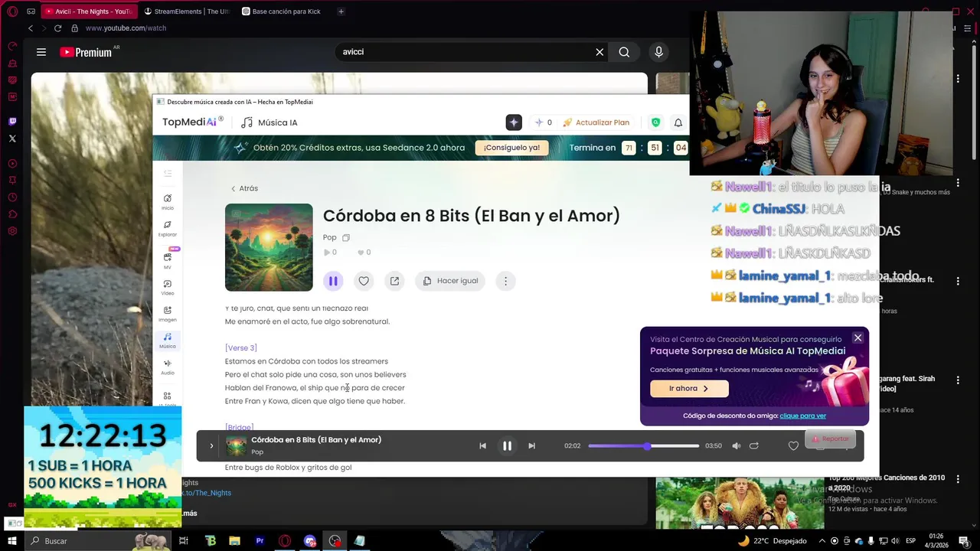Click the Ir ahora button

[x=689, y=388]
